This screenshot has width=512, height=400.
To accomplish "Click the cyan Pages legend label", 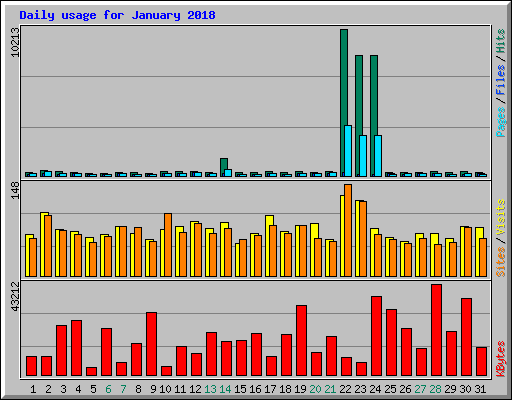I will [x=500, y=122].
